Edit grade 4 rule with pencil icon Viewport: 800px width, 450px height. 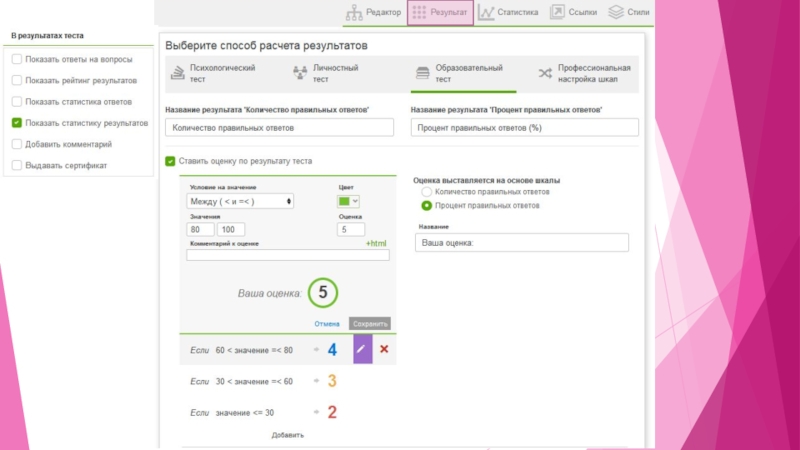[363, 349]
